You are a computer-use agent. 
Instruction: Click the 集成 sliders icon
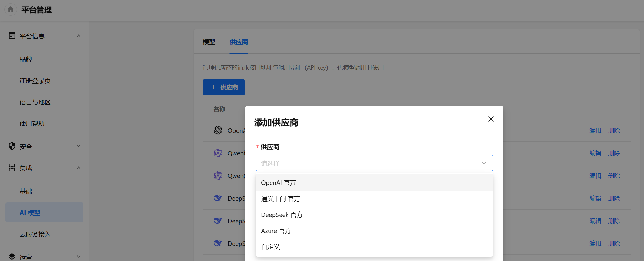point(12,168)
